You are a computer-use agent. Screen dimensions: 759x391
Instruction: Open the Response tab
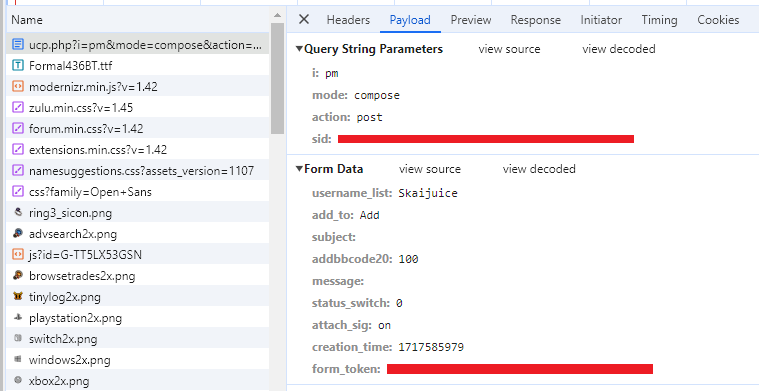[535, 20]
